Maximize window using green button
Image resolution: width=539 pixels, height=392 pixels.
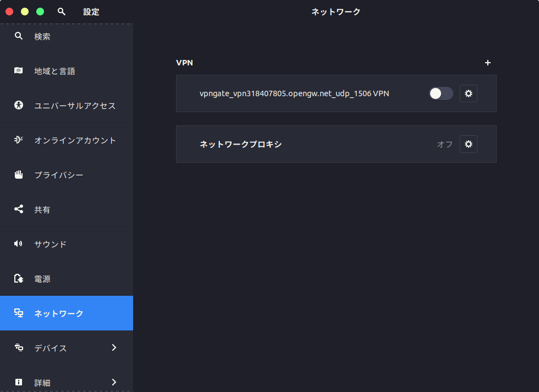point(40,12)
